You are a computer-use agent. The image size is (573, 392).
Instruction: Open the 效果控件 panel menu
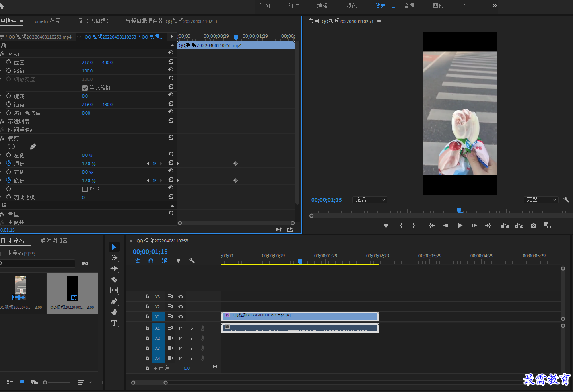point(21,21)
